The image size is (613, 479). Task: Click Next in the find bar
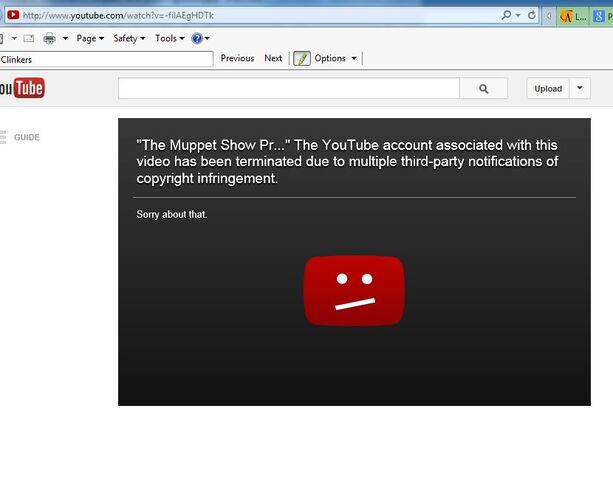coord(273,58)
